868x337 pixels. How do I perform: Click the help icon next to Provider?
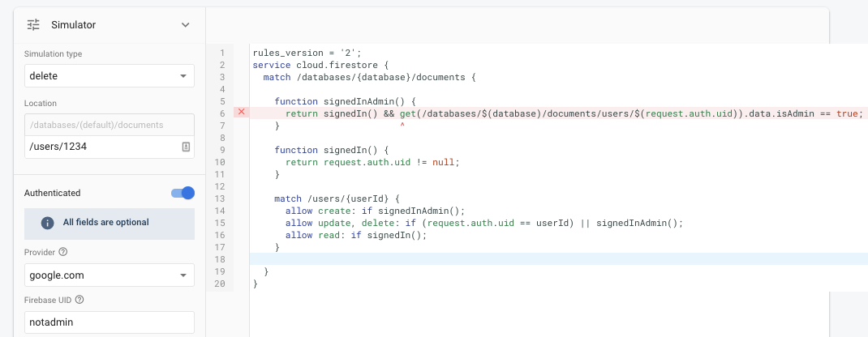tap(63, 252)
